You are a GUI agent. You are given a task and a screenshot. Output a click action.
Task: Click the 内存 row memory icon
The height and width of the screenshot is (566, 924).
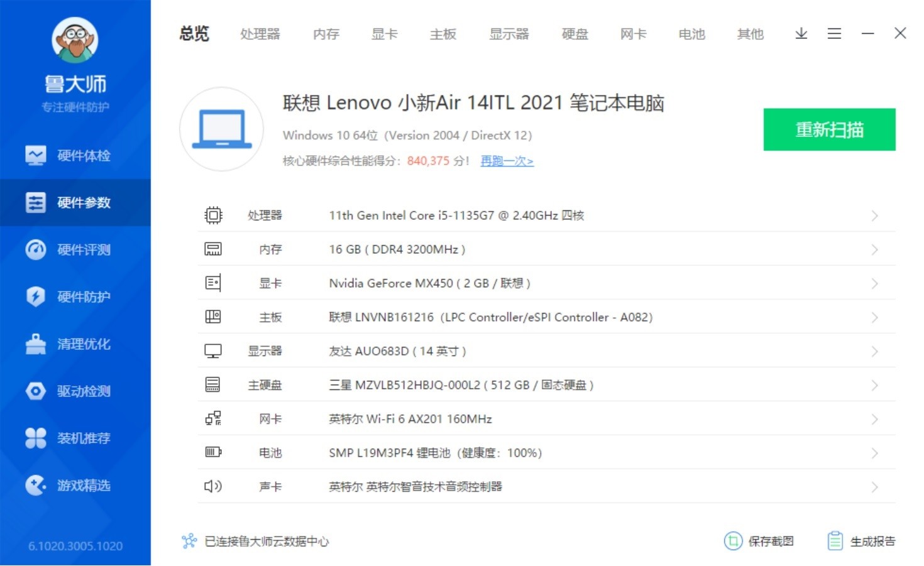pyautogui.click(x=213, y=249)
